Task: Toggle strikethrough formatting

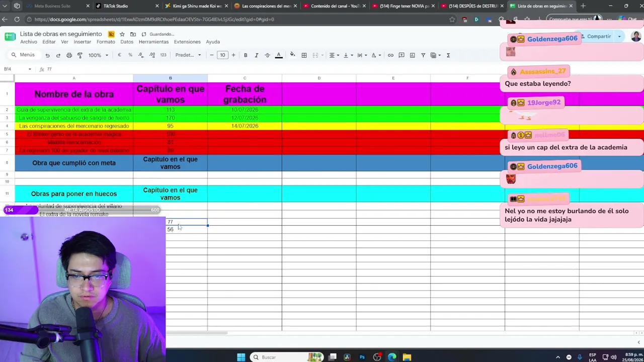Action: (x=267, y=55)
